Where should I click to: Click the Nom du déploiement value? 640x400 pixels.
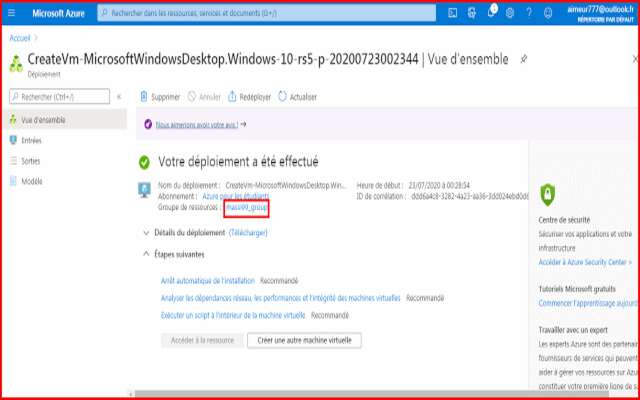click(x=286, y=186)
